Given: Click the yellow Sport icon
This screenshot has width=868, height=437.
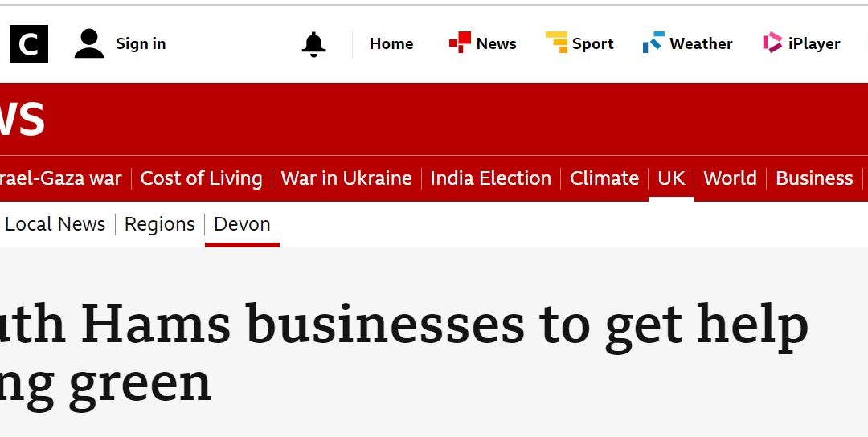Looking at the screenshot, I should (556, 43).
